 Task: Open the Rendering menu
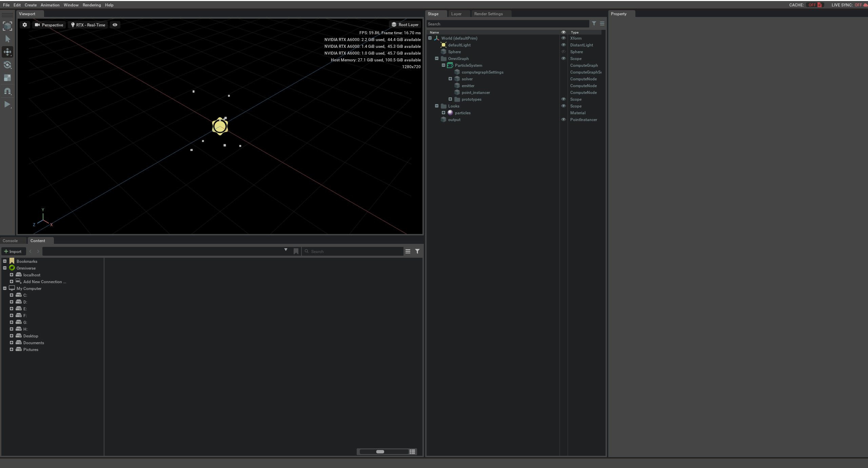[x=92, y=5]
